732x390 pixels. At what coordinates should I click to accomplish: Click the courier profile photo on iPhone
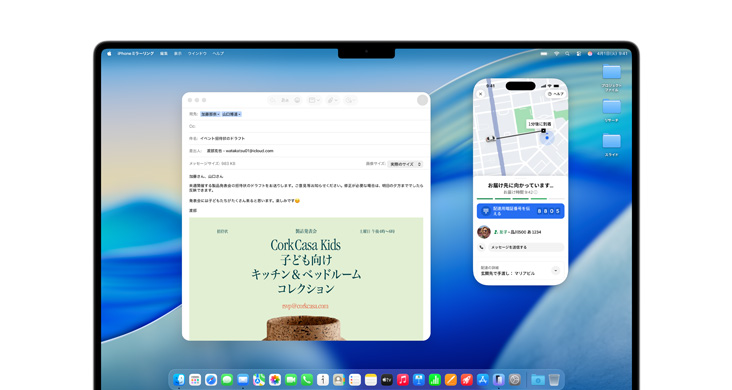click(484, 232)
